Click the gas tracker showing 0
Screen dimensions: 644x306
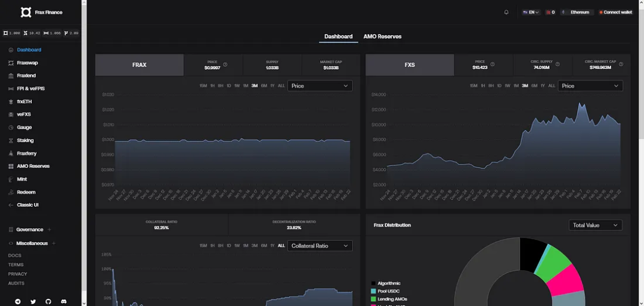pos(550,13)
